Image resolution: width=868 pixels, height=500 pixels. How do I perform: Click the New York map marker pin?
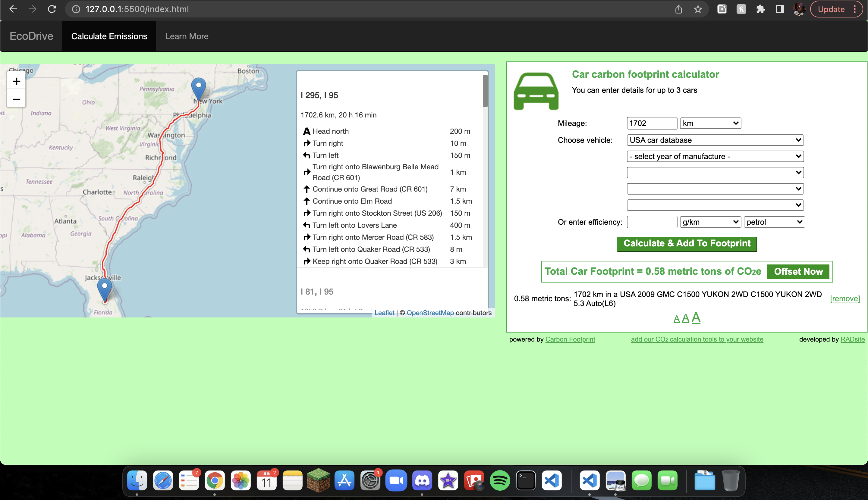(198, 88)
